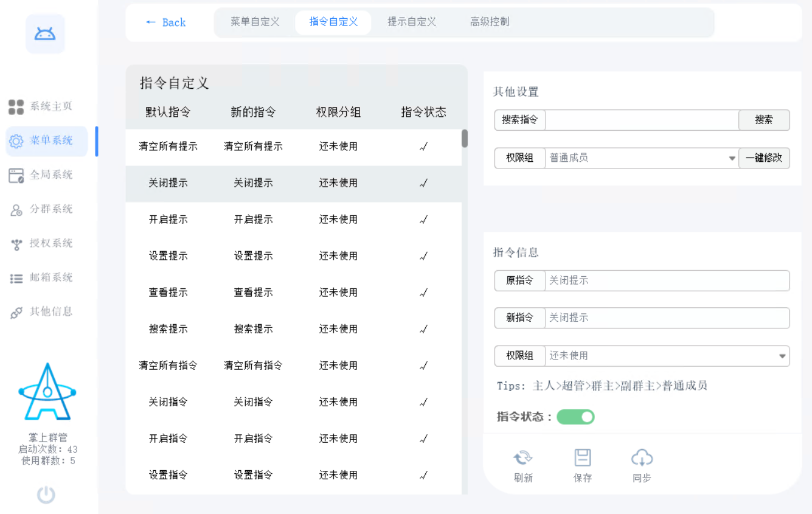
Task: Open 分群系统 user icon
Action: pos(16,210)
